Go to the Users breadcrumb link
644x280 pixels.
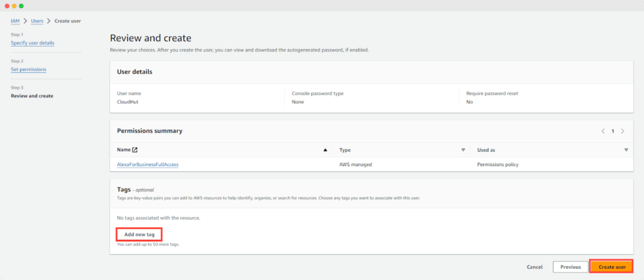tap(37, 21)
